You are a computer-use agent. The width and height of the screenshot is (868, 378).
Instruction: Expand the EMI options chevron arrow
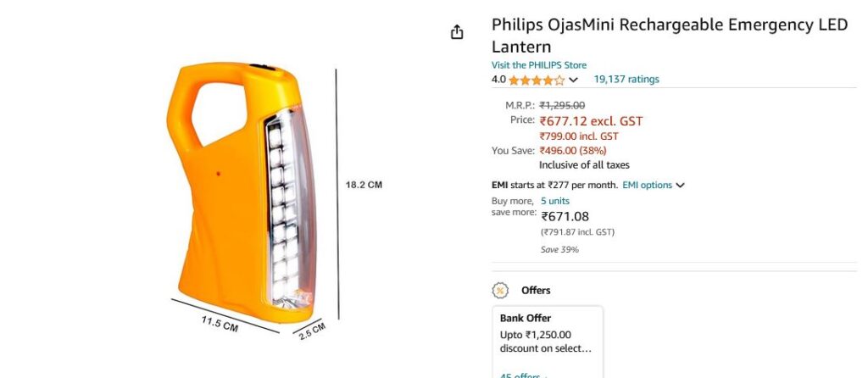(680, 186)
